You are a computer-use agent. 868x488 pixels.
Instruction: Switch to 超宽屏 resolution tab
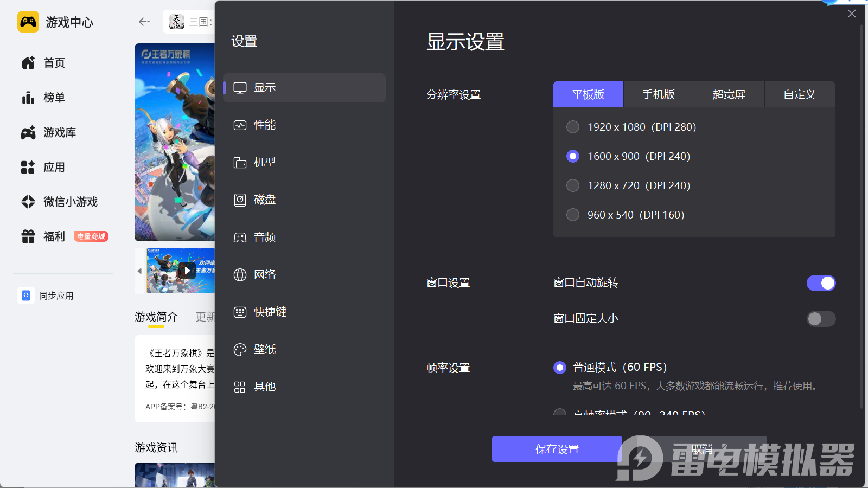point(730,94)
